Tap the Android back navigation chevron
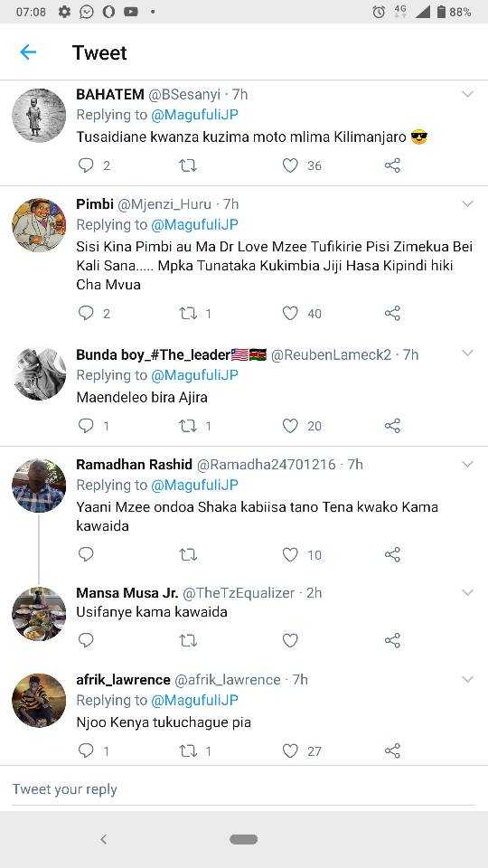This screenshot has height=868, width=488. (103, 839)
